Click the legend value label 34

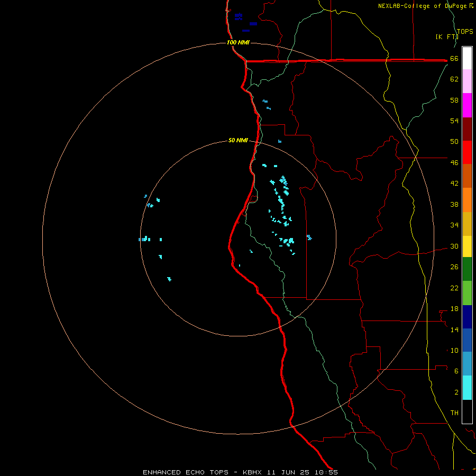[454, 225]
